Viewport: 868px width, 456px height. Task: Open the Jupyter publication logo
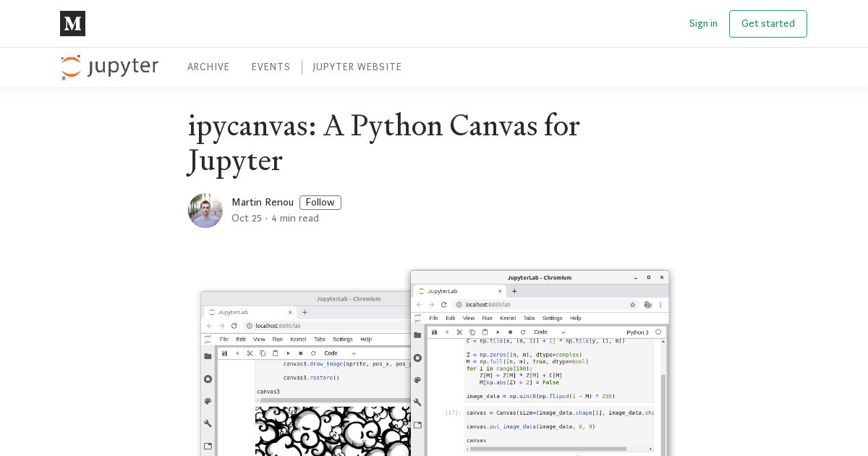tap(110, 67)
